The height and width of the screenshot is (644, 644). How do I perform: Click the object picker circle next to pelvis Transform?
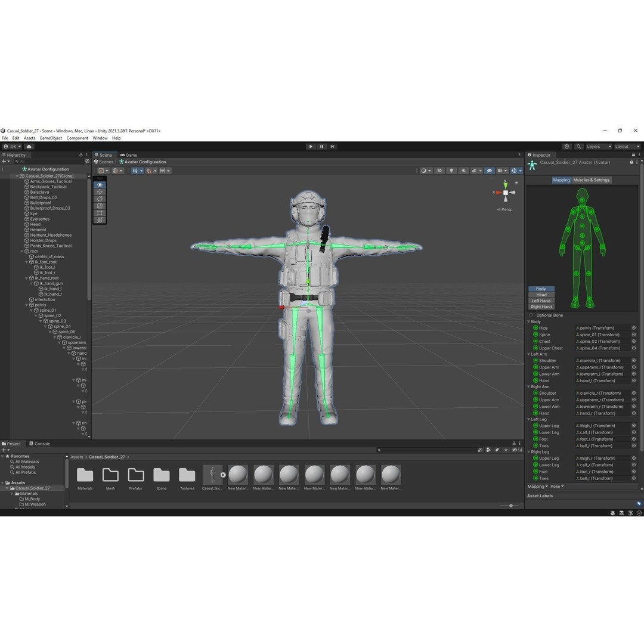(633, 327)
